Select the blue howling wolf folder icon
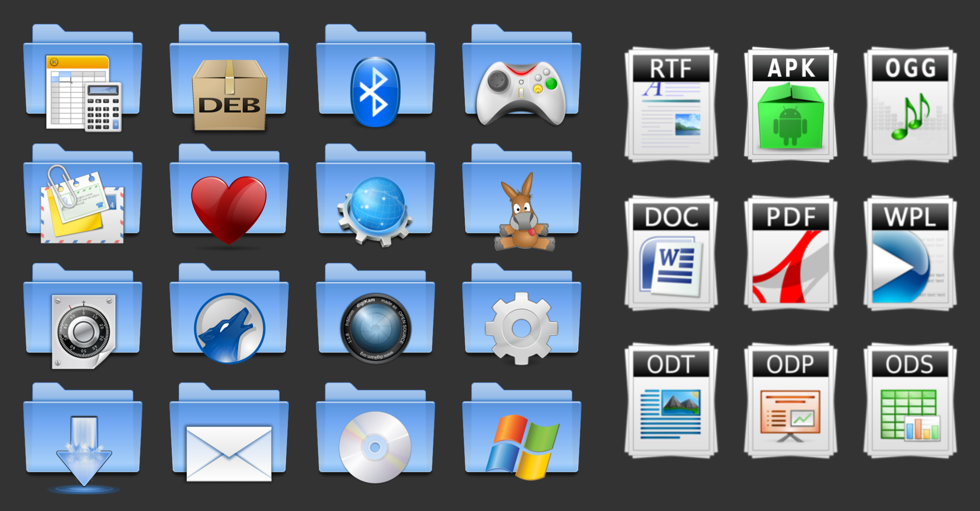This screenshot has width=980, height=511. 229,314
